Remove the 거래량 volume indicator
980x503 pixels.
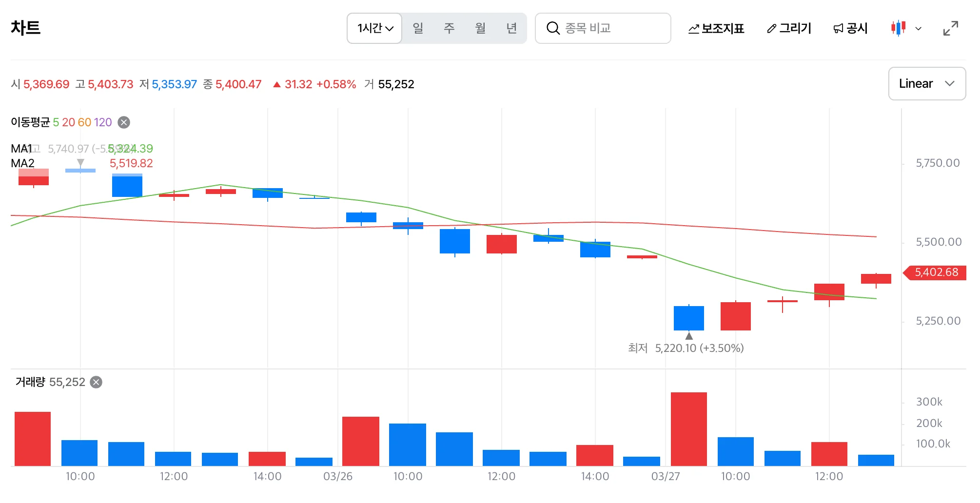coord(97,382)
